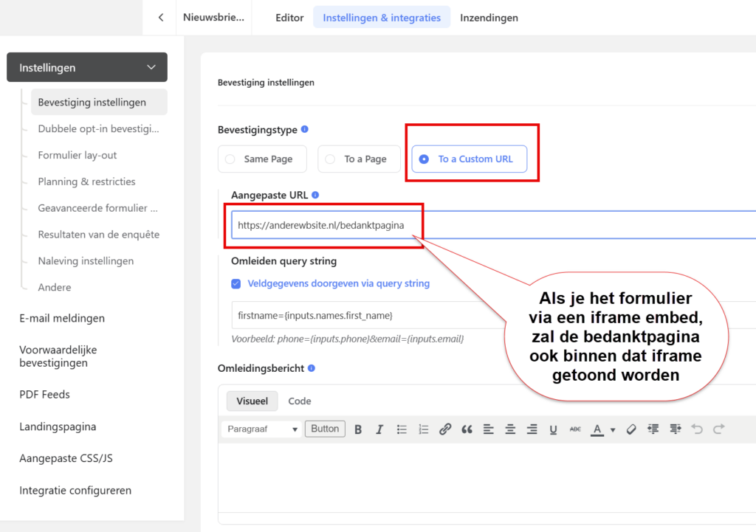Center align the text
Screen dimensions: 756x532
click(x=510, y=429)
